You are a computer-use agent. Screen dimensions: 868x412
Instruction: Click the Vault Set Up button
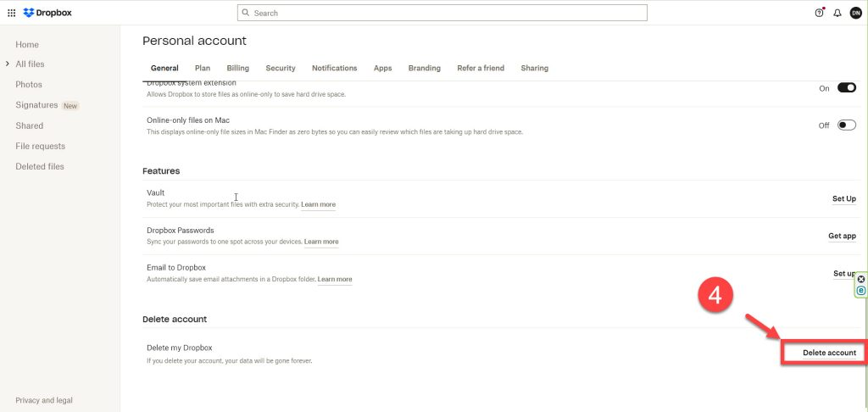point(844,199)
